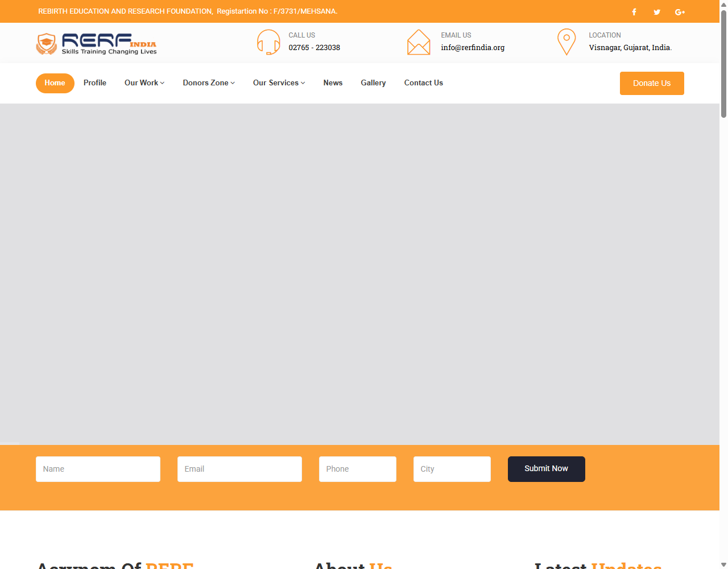Go to the Home menu item

tap(55, 83)
